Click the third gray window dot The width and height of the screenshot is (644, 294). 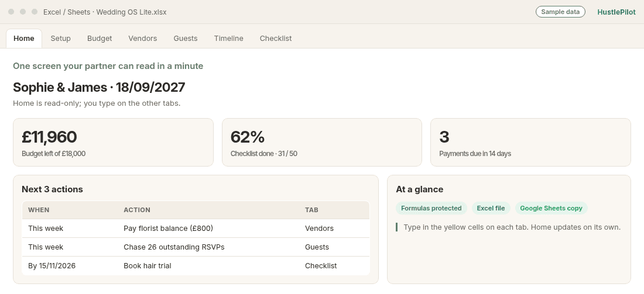coord(35,12)
